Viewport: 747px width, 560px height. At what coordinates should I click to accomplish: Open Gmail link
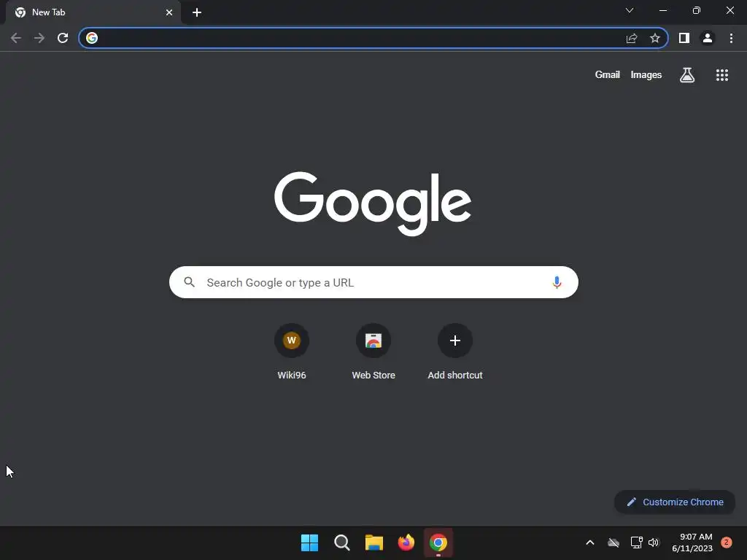click(x=608, y=75)
